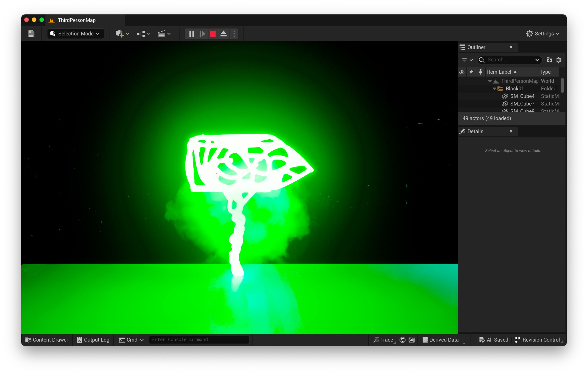This screenshot has width=588, height=374.
Task: Open the Blueprints toolbar dropdown
Action: 143,34
